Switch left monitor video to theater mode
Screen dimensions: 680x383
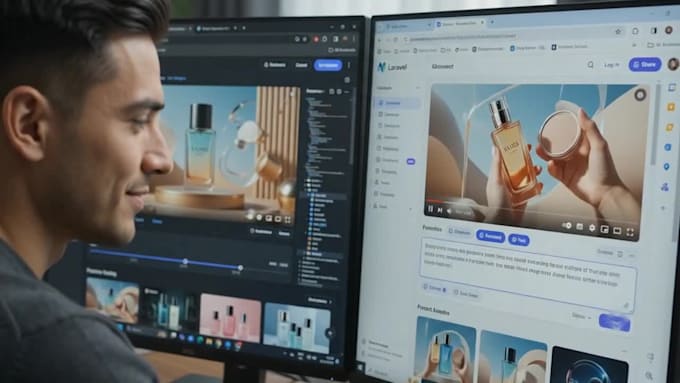tap(278, 219)
